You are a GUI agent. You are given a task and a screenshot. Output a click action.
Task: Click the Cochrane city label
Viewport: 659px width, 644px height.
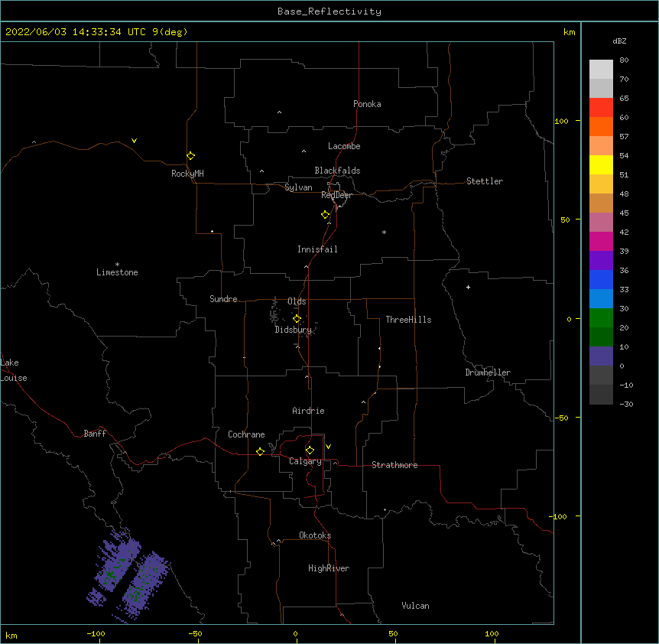click(x=246, y=434)
